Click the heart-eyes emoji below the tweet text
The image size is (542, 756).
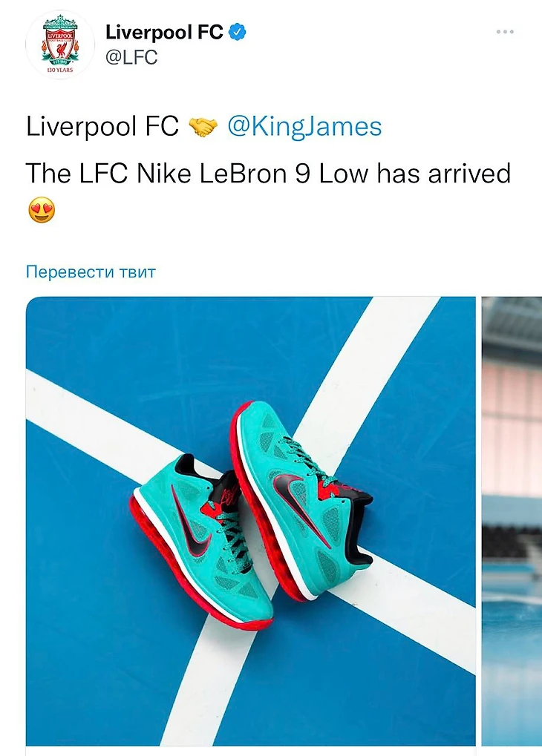pos(42,210)
